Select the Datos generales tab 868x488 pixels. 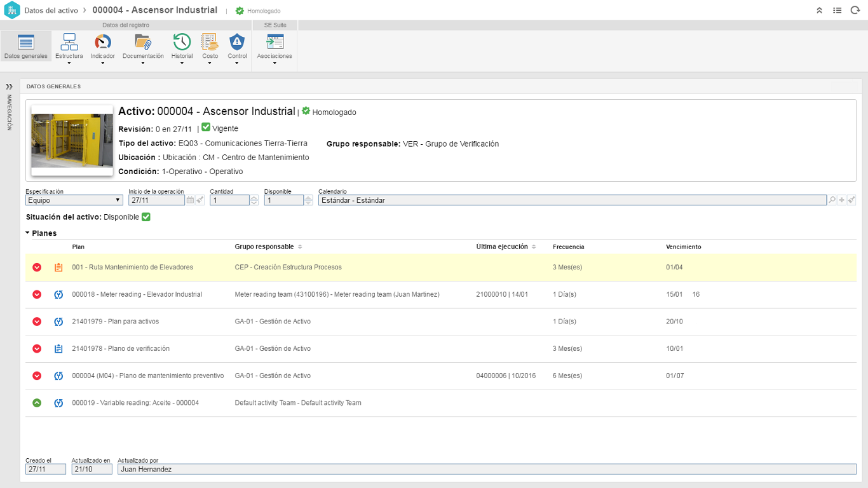(x=26, y=46)
